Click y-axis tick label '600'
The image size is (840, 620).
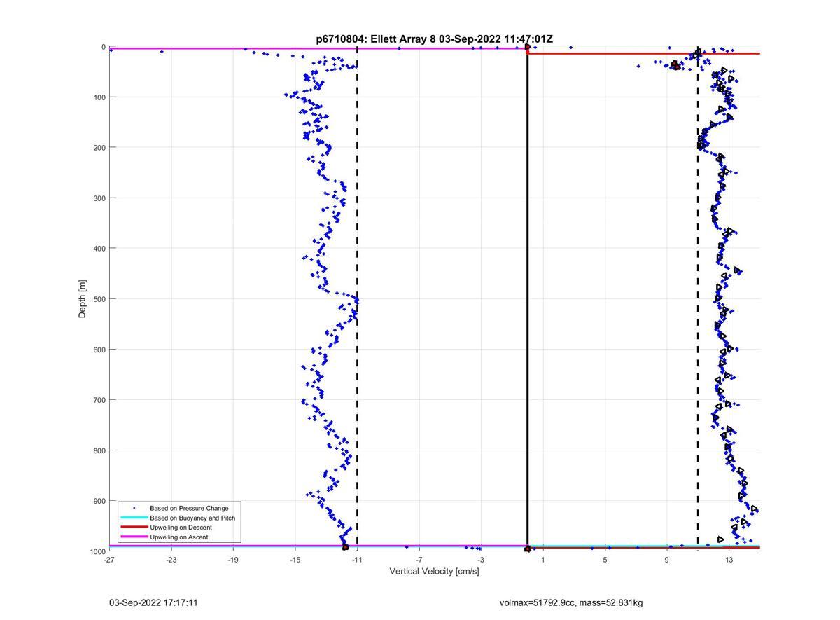(x=99, y=350)
